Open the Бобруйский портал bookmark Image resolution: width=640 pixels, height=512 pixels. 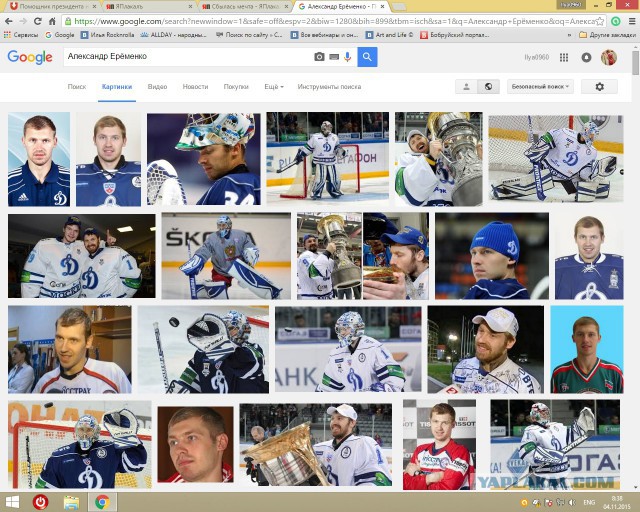[x=455, y=35]
